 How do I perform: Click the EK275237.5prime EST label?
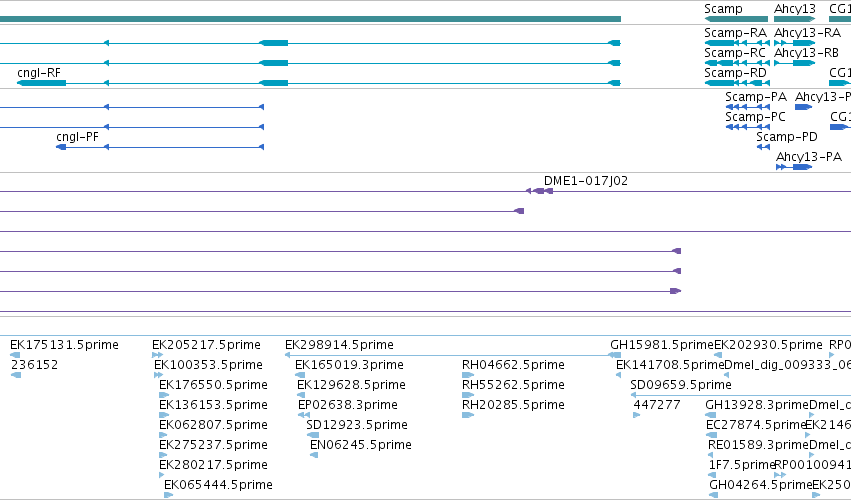[x=213, y=445]
